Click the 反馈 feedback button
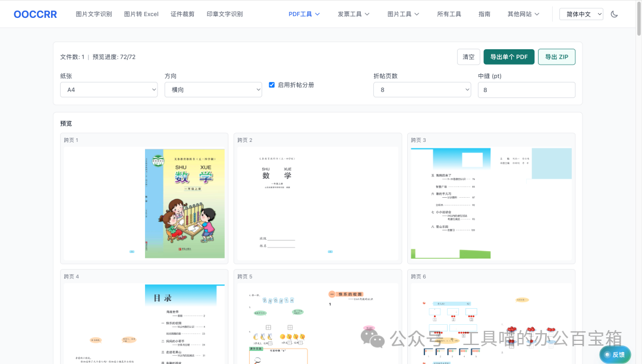Screen dimensions: 642x364 coord(615,354)
